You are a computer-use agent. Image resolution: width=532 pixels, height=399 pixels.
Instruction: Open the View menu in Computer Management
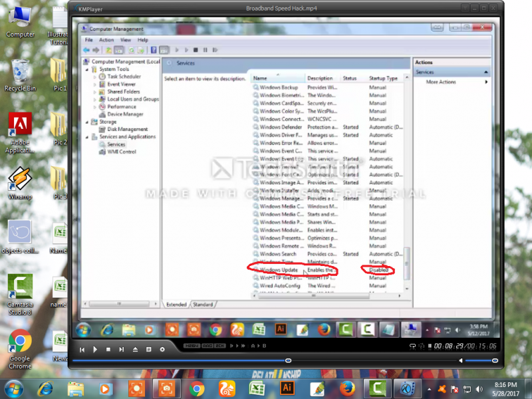(x=126, y=40)
